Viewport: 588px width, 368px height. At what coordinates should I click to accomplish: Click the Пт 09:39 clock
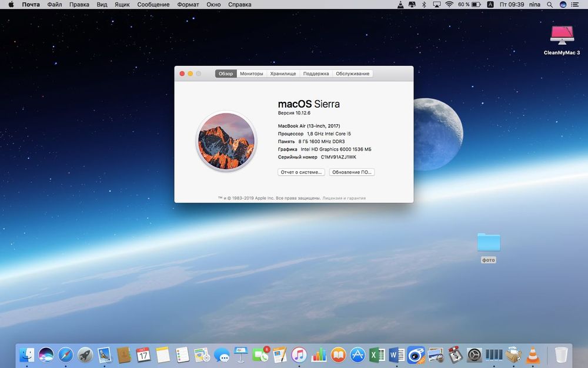(512, 5)
